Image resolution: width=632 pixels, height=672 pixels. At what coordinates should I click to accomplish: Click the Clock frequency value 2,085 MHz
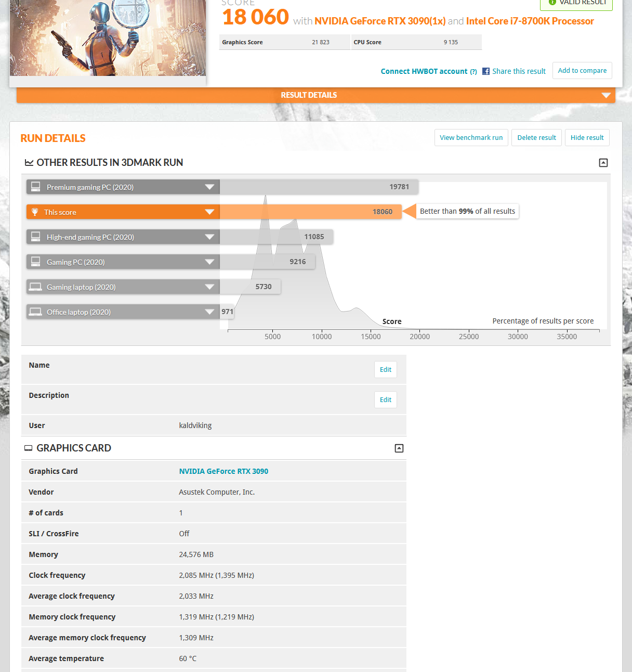click(x=217, y=575)
